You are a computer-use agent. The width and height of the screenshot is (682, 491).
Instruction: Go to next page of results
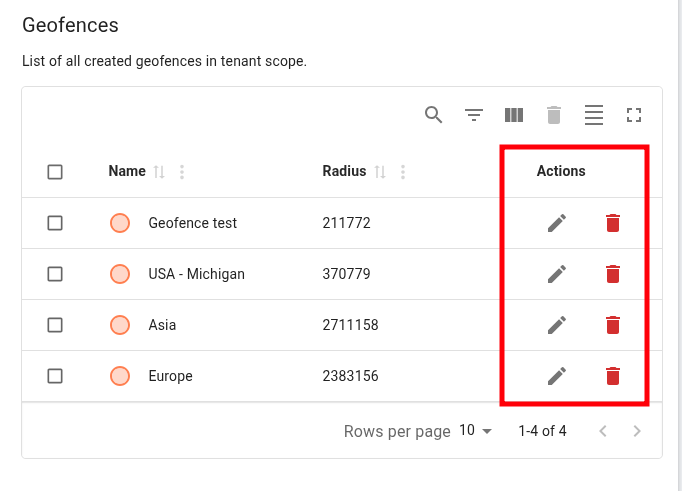(637, 431)
